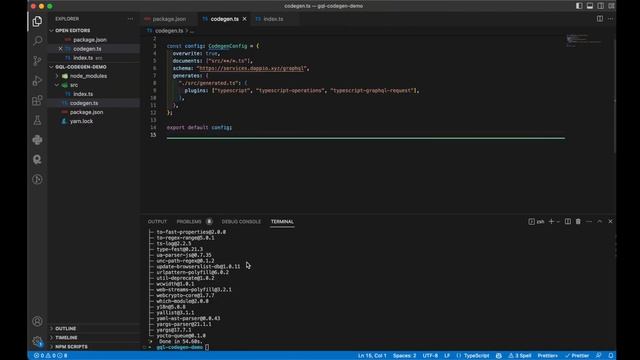Split the terminal panel
Screen dimensions: 640x360
(568, 221)
